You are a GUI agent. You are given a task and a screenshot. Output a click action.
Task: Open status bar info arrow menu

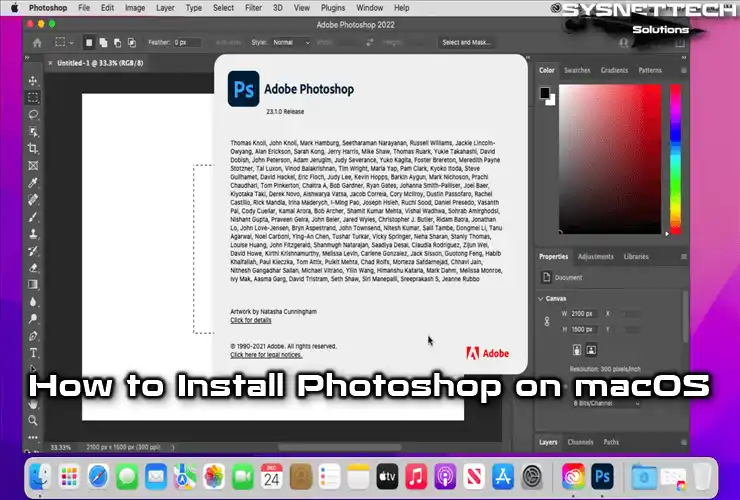[x=173, y=447]
